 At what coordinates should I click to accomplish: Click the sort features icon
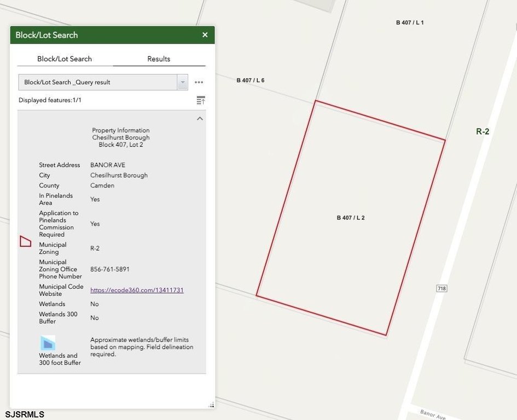pyautogui.click(x=200, y=100)
